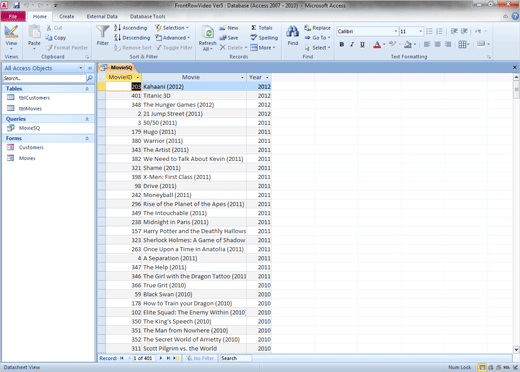The width and height of the screenshot is (520, 372).
Task: Save the current record
Action: tap(228, 38)
